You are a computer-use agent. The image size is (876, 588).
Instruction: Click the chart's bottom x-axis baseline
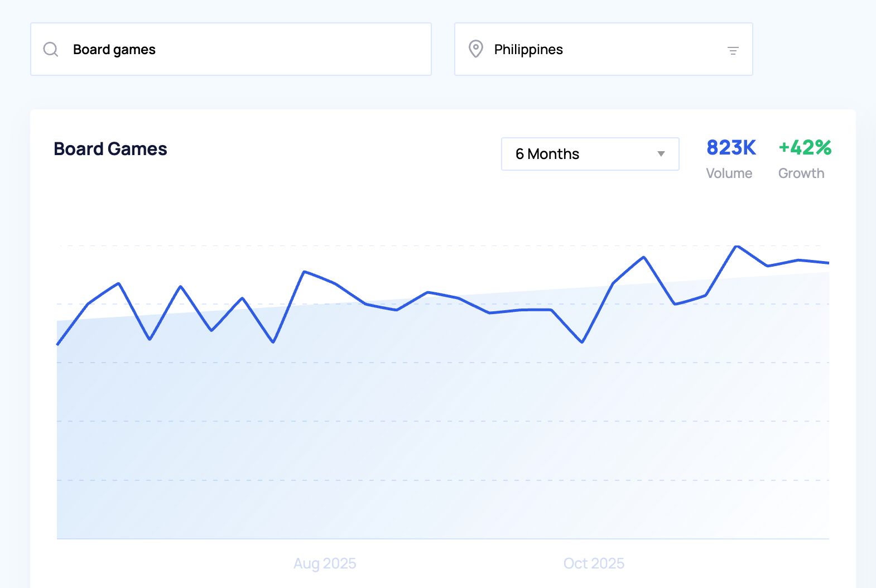(x=442, y=539)
